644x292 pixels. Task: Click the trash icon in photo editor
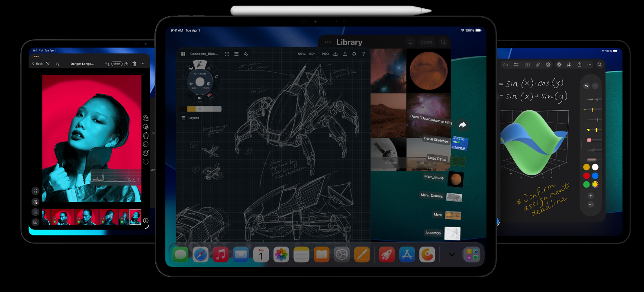click(134, 64)
